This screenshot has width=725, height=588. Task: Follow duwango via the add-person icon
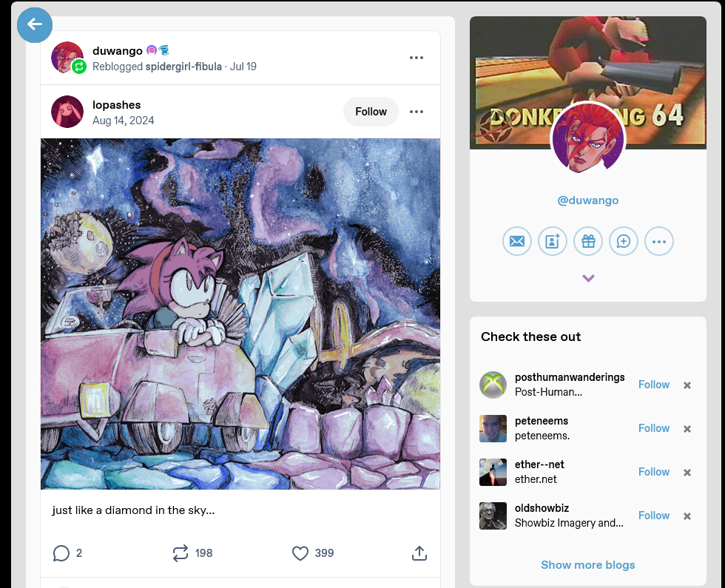(x=553, y=241)
